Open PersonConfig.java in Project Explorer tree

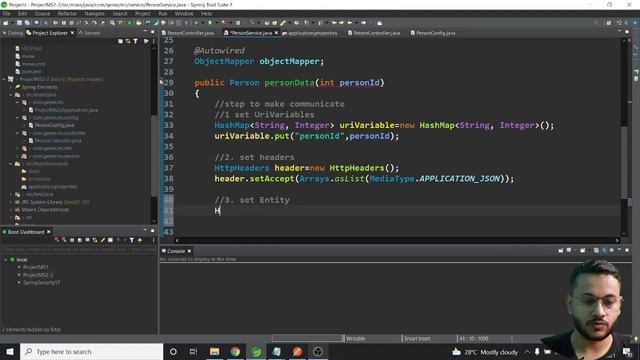coord(54,125)
